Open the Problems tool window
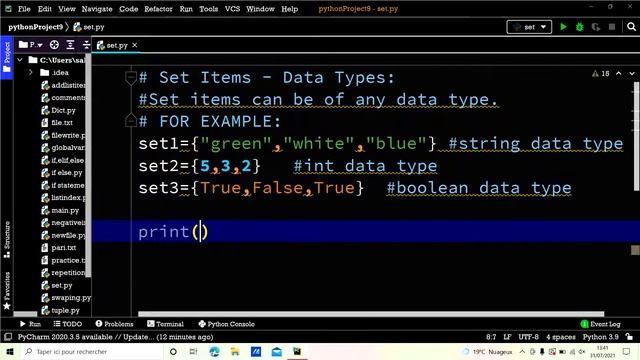640x360 pixels. (114, 324)
